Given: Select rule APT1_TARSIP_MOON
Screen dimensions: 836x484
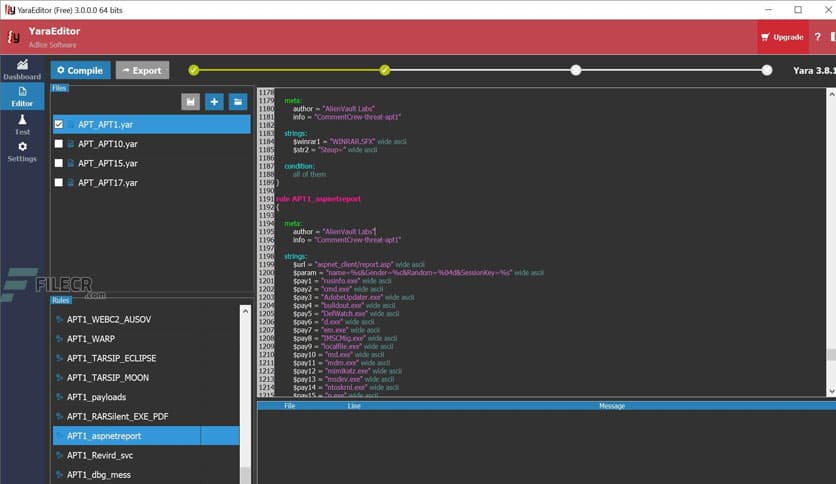Looking at the screenshot, I should coord(146,377).
